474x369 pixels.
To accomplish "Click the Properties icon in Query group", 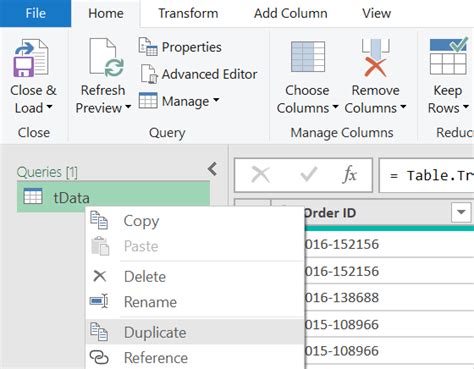I will pyautogui.click(x=148, y=47).
